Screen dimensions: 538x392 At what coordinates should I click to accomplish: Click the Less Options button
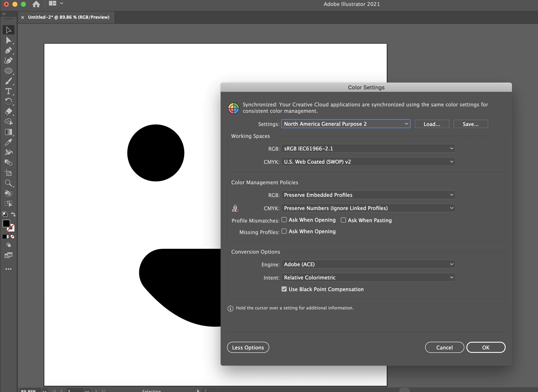[x=248, y=347]
